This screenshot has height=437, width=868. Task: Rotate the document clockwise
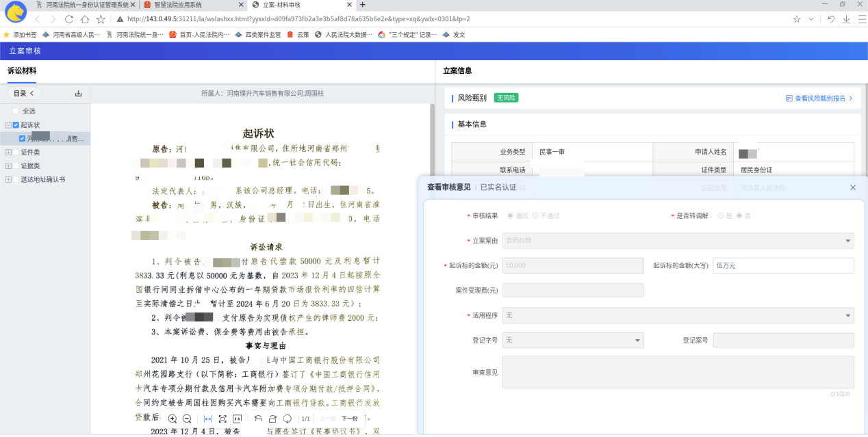click(272, 419)
